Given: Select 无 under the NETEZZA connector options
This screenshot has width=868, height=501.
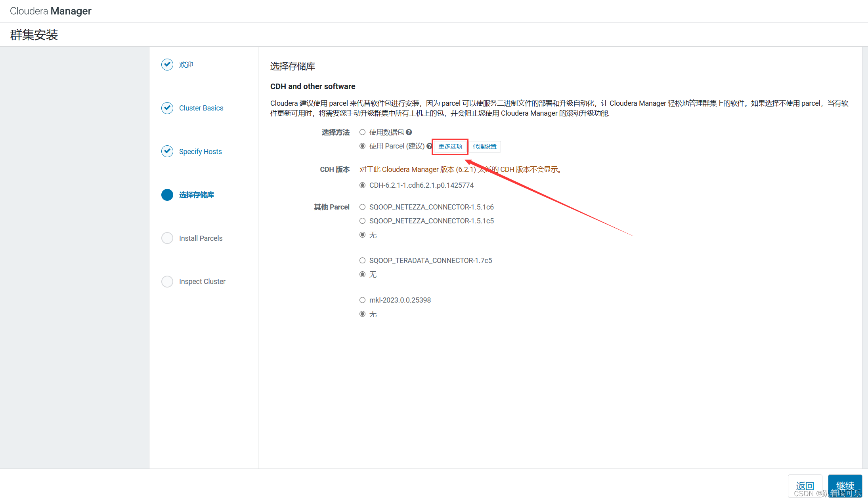Looking at the screenshot, I should point(362,235).
